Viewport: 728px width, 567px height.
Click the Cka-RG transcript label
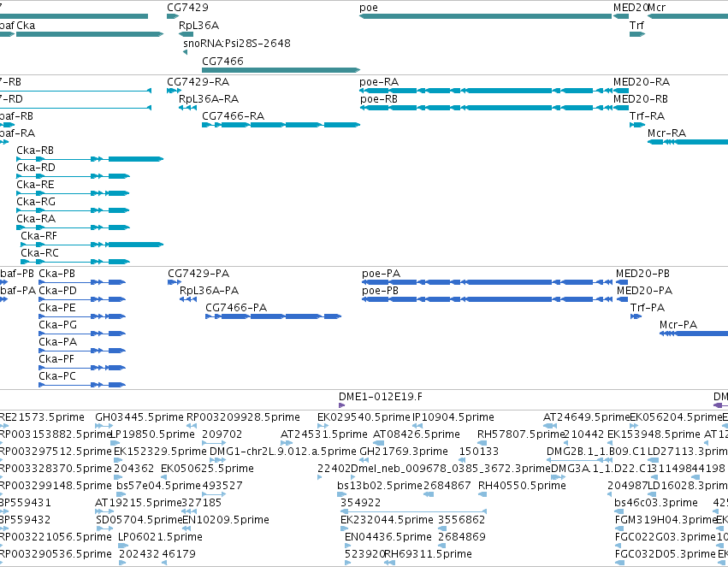click(36, 202)
